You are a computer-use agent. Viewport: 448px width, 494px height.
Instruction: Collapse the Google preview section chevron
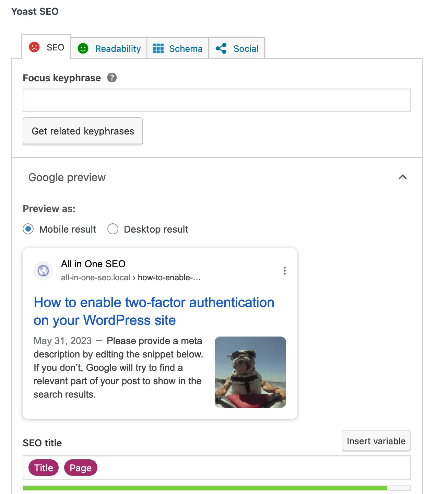pyautogui.click(x=403, y=177)
